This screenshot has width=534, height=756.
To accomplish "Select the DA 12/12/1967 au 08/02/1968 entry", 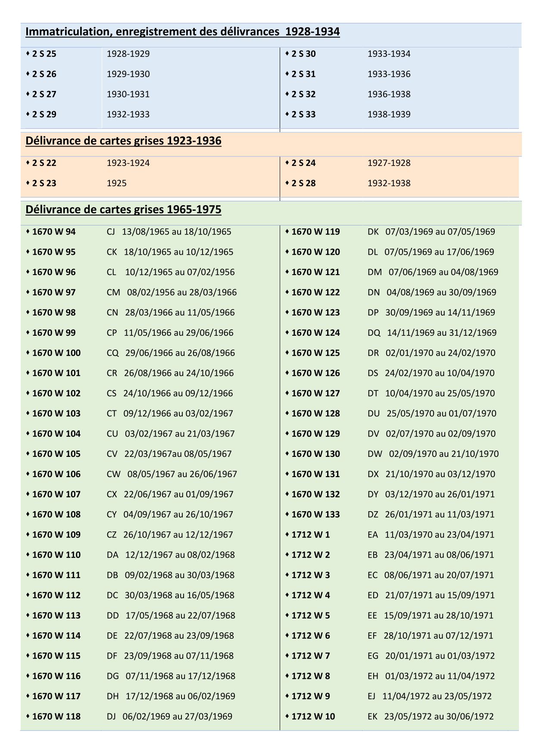I will 171,555.
